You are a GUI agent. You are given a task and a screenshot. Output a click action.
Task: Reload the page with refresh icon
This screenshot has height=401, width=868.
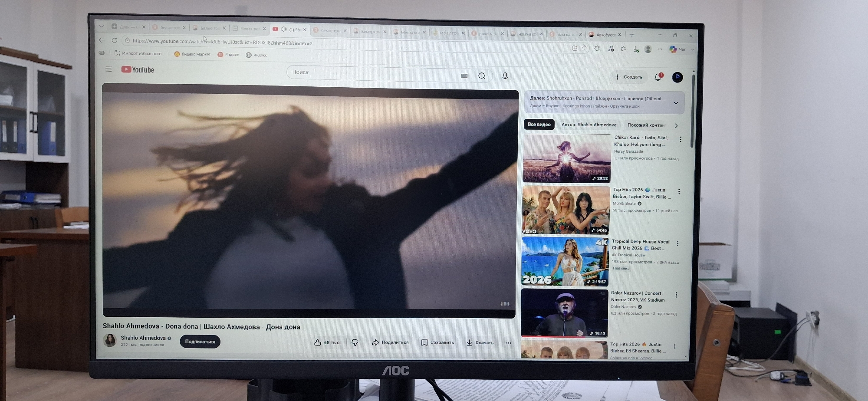pyautogui.click(x=114, y=40)
